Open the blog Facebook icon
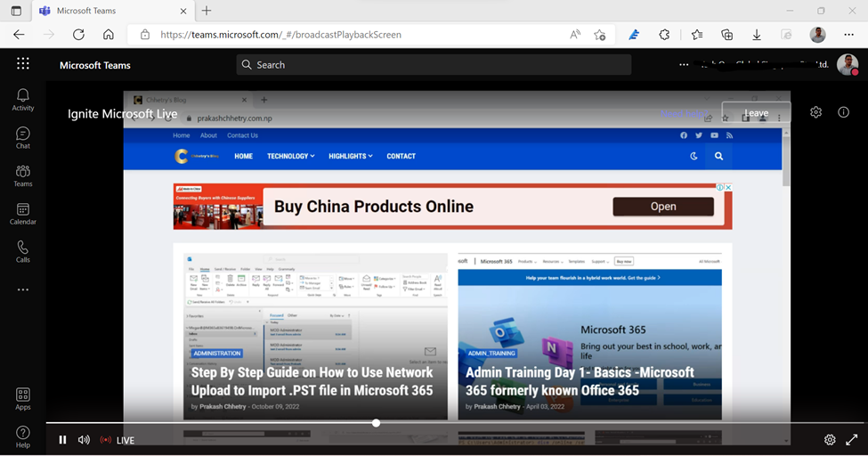Image resolution: width=868 pixels, height=456 pixels. [x=684, y=135]
